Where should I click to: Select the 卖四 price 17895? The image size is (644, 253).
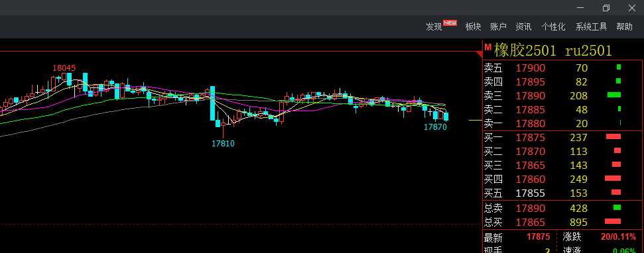pyautogui.click(x=531, y=82)
